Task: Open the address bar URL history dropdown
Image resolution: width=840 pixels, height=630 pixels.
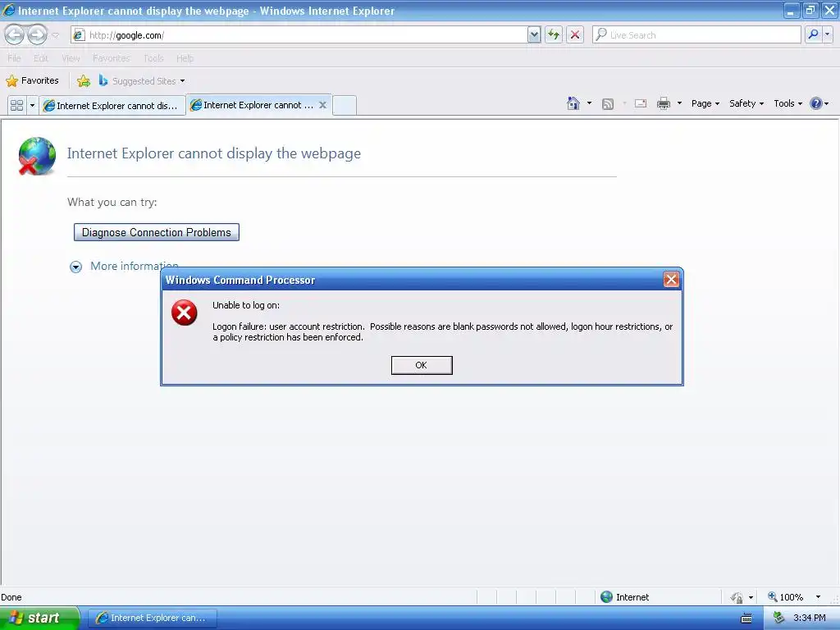Action: [x=533, y=35]
